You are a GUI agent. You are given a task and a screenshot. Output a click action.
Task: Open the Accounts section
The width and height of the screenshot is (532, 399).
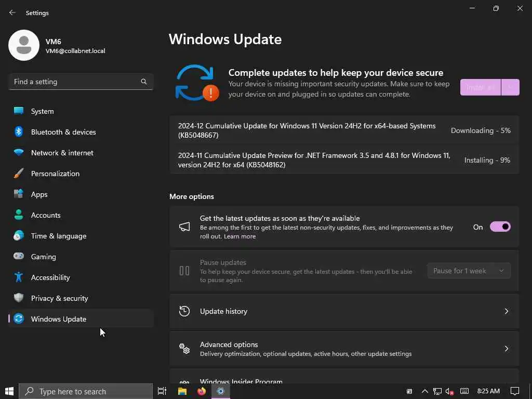(x=81, y=215)
